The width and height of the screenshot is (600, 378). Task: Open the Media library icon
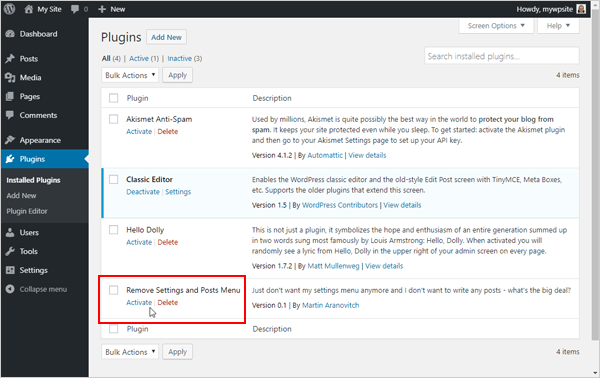click(x=10, y=78)
